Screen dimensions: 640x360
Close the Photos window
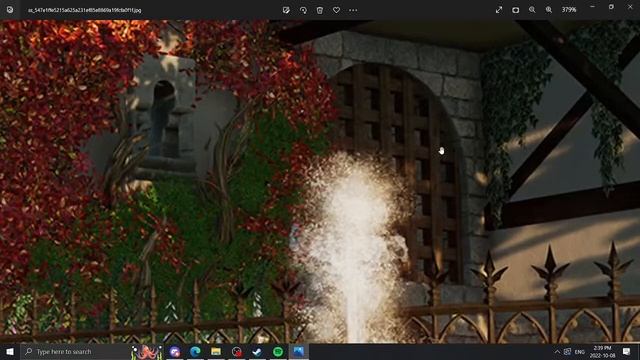click(x=630, y=7)
